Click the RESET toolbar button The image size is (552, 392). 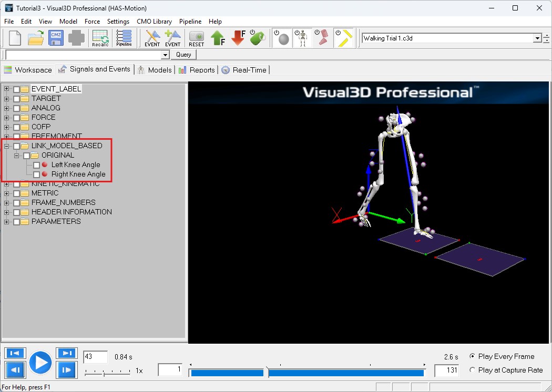click(197, 38)
